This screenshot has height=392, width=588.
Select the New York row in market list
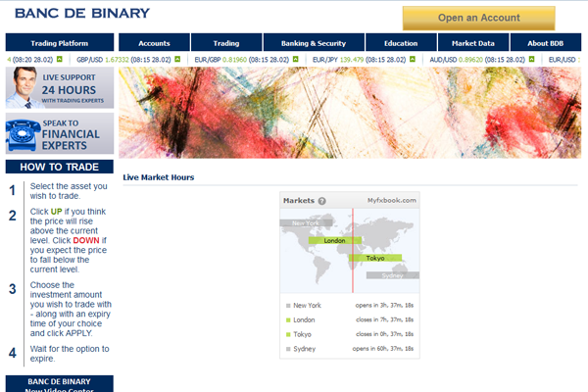(x=350, y=306)
